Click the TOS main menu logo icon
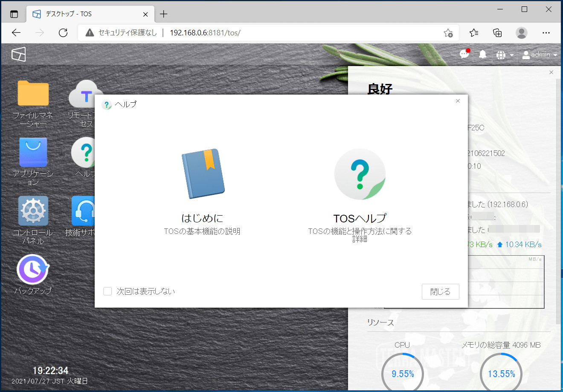Screen dimensions: 563x392 19,54
